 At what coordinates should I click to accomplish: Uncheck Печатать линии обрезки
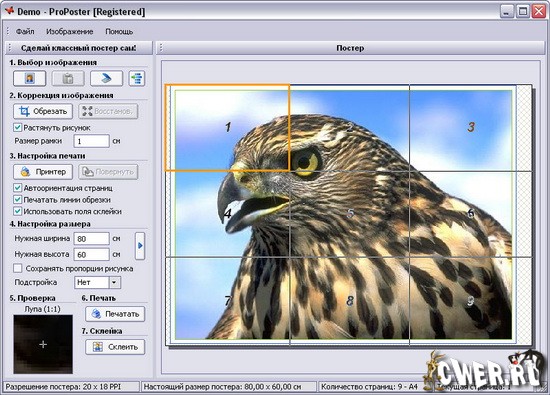(x=18, y=200)
